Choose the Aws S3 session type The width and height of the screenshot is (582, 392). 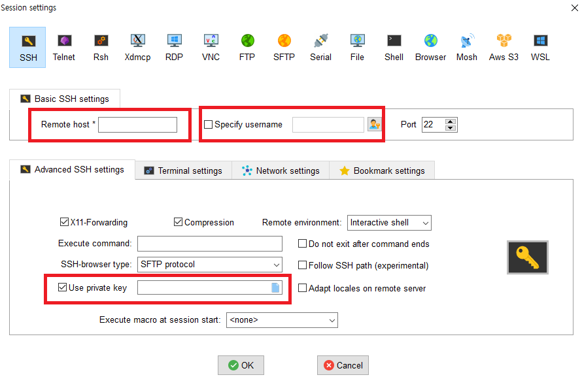click(504, 47)
